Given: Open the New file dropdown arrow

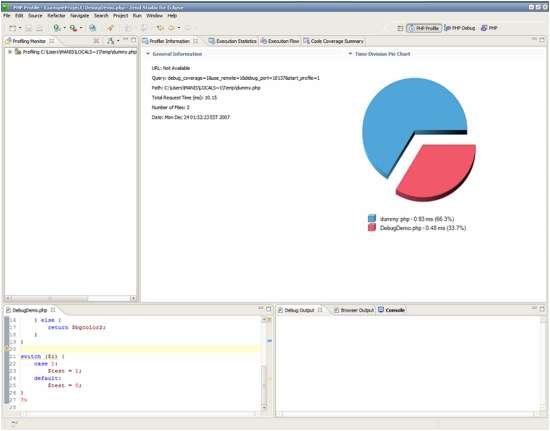Looking at the screenshot, I should (x=20, y=28).
